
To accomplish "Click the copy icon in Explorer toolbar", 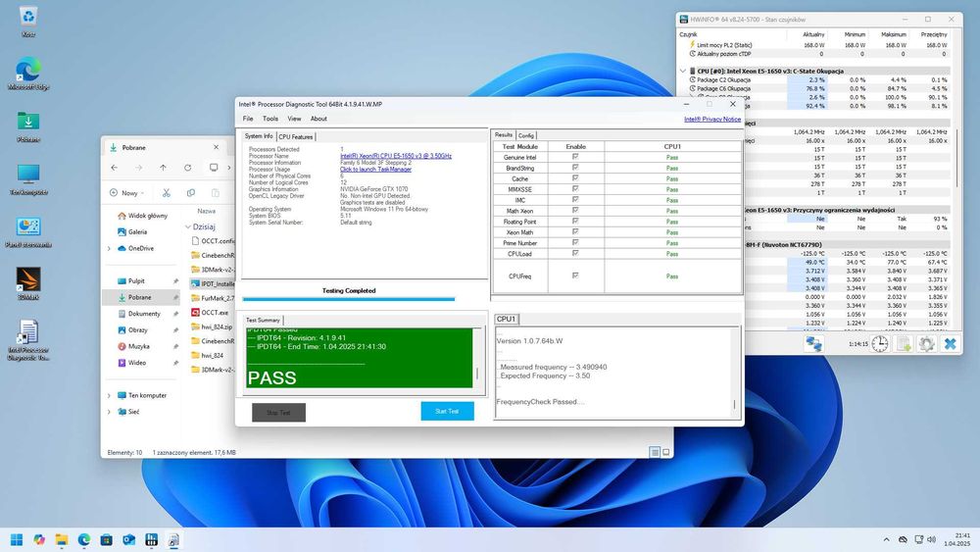I will 191,192.
